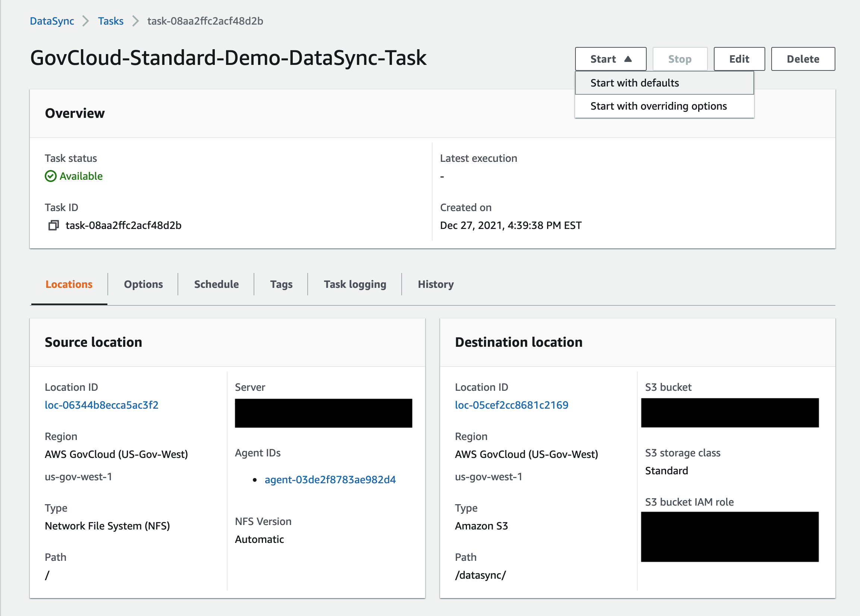Screen dimensions: 860x616
Task: Open the Schedule tab
Action: (x=216, y=284)
